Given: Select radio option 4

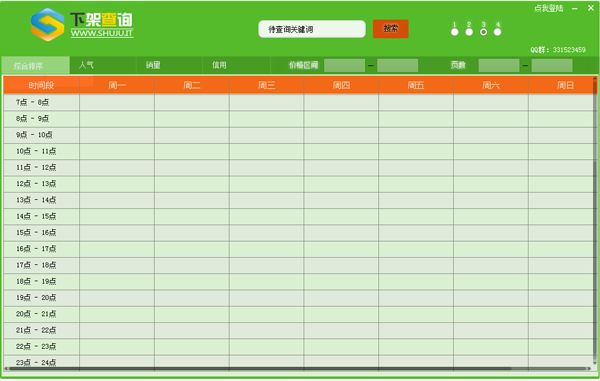Looking at the screenshot, I should pyautogui.click(x=497, y=32).
